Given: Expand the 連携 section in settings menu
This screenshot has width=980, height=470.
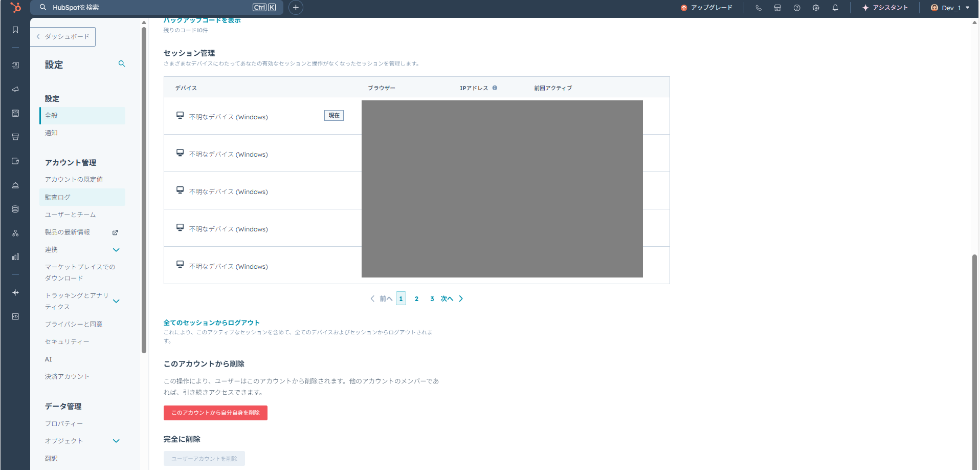Looking at the screenshot, I should pyautogui.click(x=116, y=250).
